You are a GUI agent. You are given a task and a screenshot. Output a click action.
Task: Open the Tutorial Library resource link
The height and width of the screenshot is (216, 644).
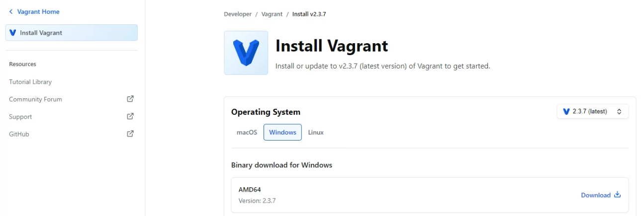[30, 82]
